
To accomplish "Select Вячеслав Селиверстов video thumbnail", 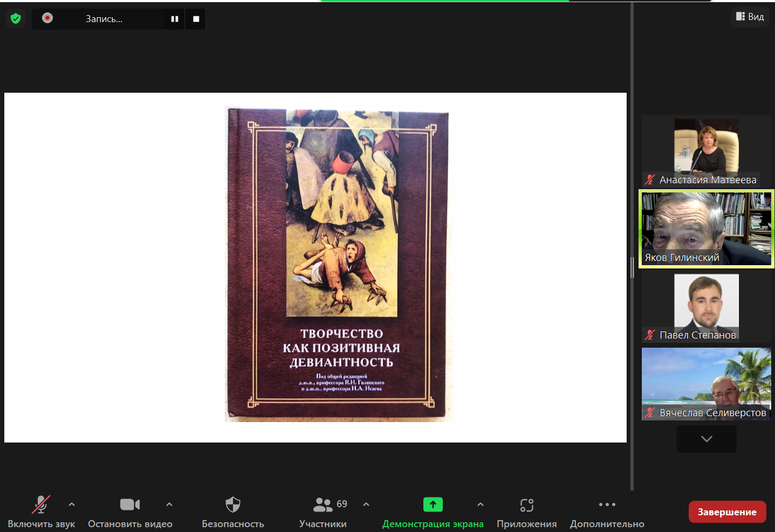I will click(x=707, y=384).
